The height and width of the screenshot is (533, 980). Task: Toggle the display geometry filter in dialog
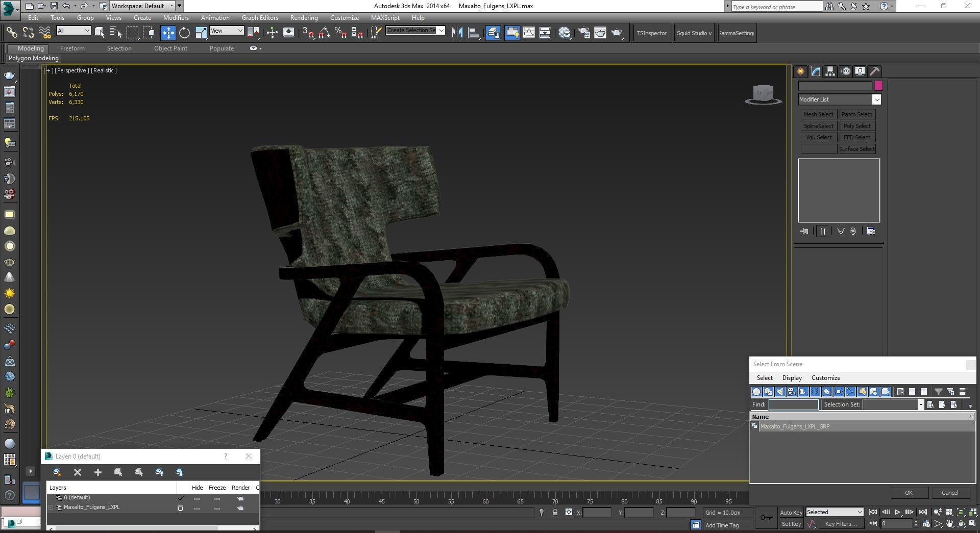(756, 392)
